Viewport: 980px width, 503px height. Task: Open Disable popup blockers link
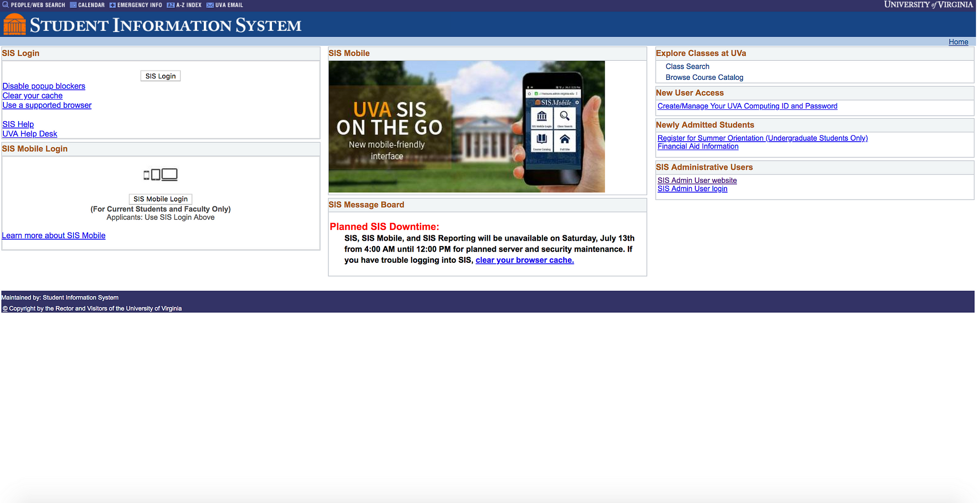44,86
